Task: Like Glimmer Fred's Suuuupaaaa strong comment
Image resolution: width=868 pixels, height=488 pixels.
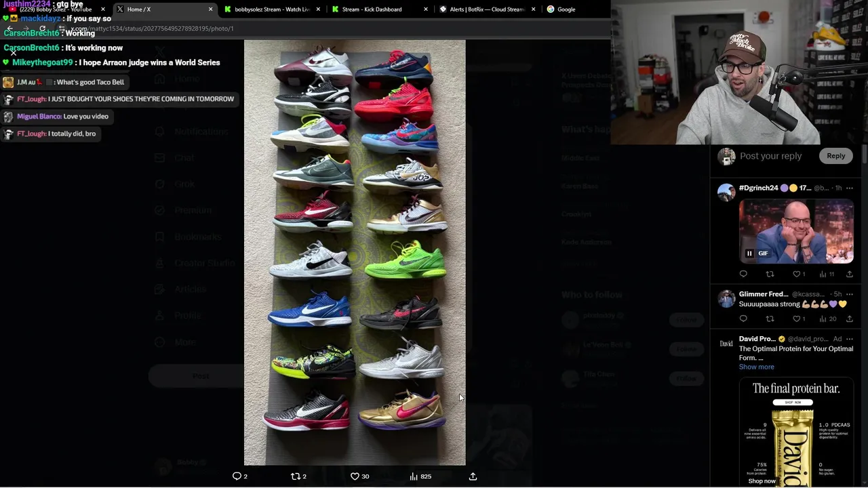Action: pos(797,319)
